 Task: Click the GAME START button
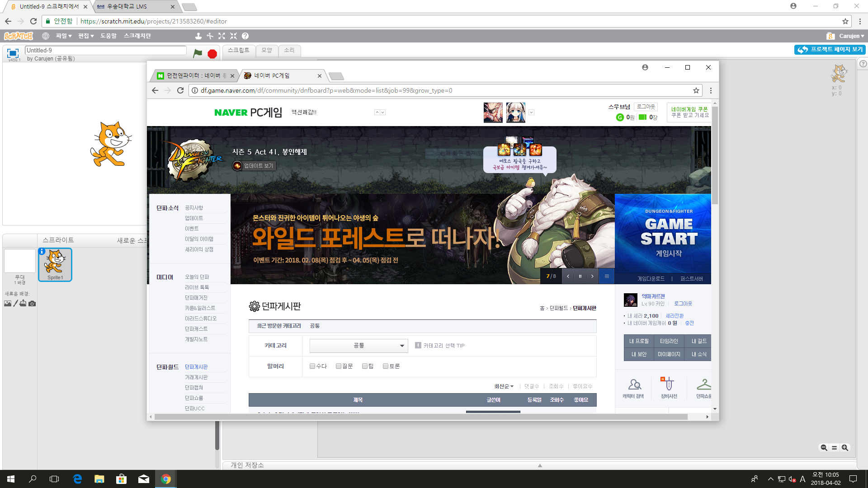click(x=668, y=233)
